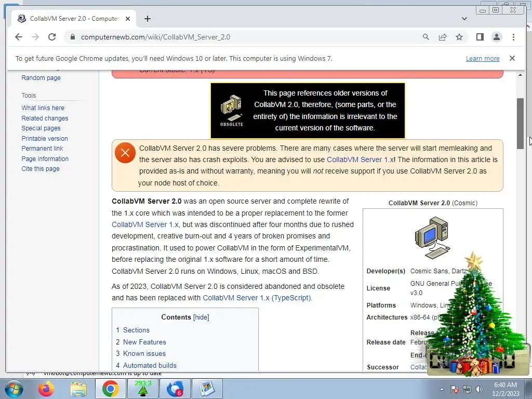Reload the CollabVM wiki page
The height and width of the screenshot is (399, 532).
[52, 37]
